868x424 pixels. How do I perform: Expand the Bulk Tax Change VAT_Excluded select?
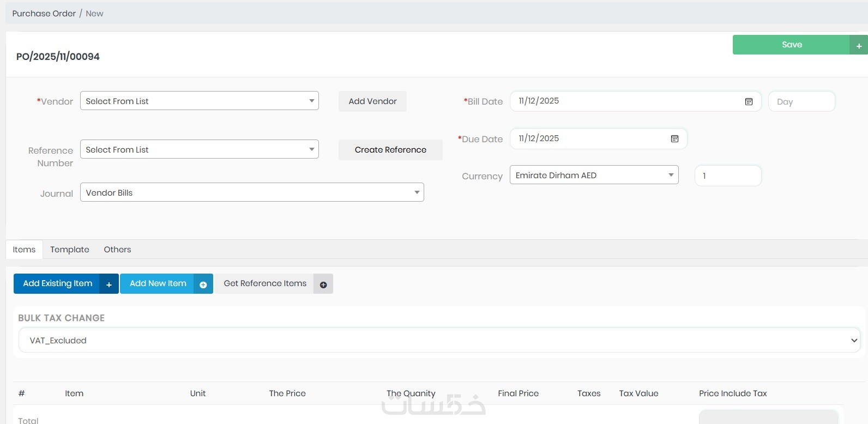(x=439, y=340)
